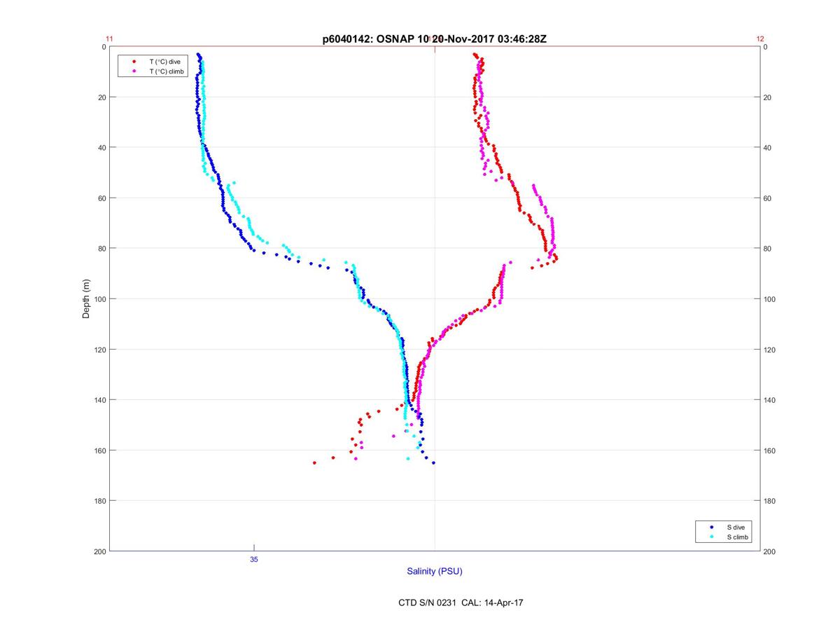Click the '20' tick on the left depth axis
Screen dimensions: 840x620
101,97
